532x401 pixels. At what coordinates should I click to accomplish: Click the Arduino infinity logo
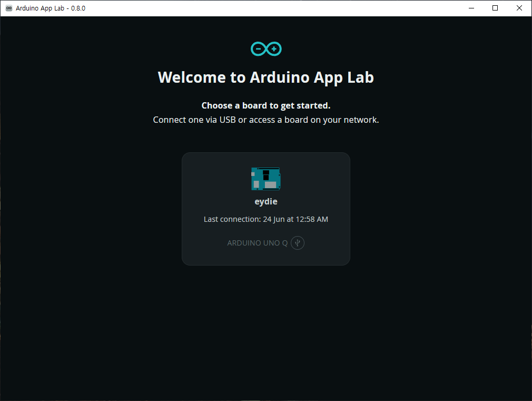click(266, 49)
